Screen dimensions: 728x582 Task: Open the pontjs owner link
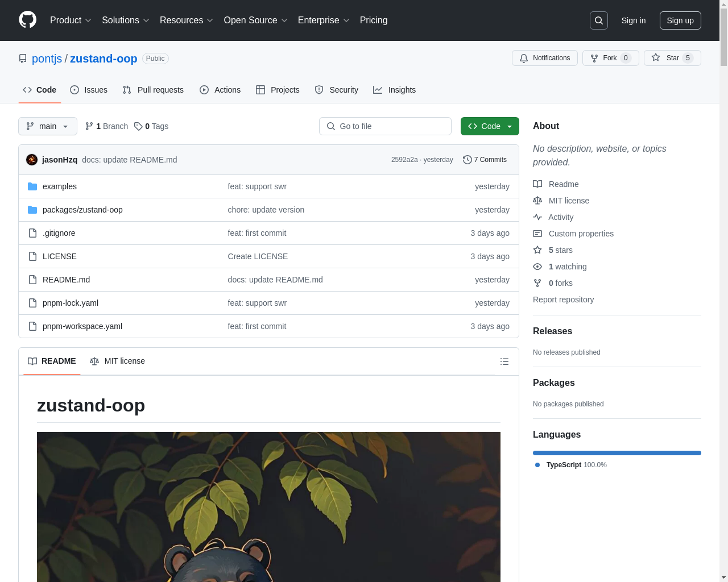47,59
